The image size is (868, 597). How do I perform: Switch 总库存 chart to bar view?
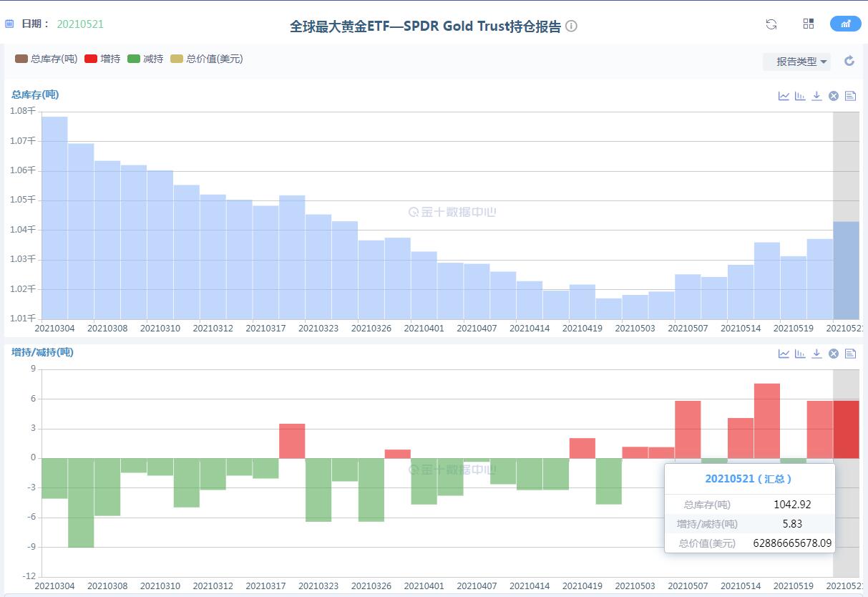point(800,96)
